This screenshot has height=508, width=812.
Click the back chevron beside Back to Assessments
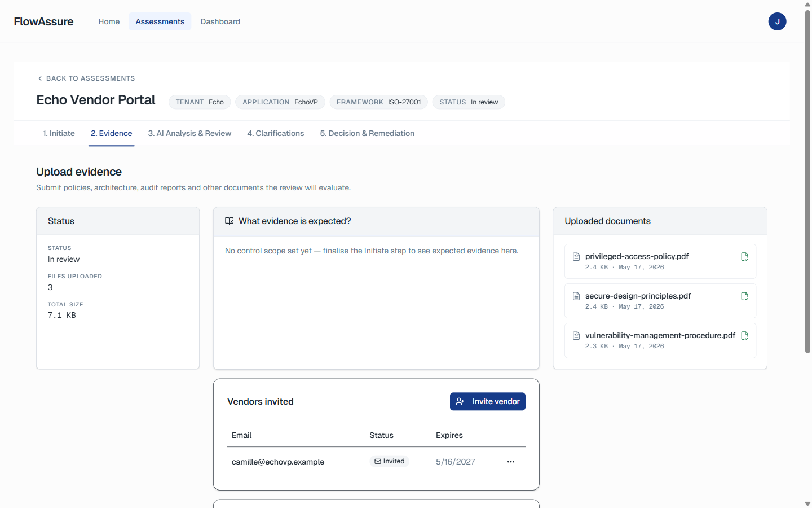tap(39, 78)
